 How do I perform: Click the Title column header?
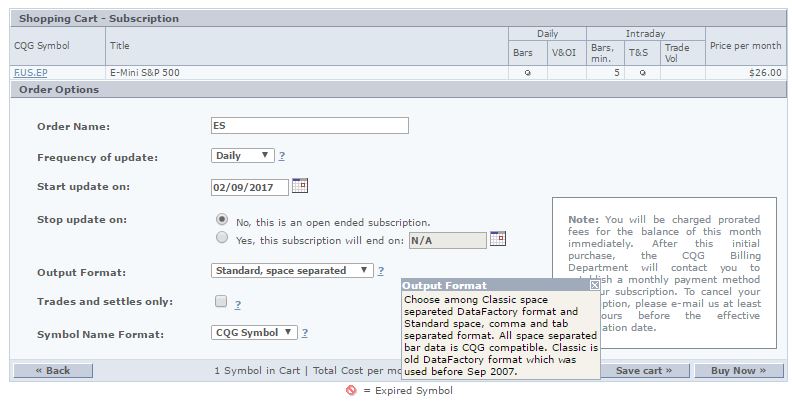(x=307, y=46)
